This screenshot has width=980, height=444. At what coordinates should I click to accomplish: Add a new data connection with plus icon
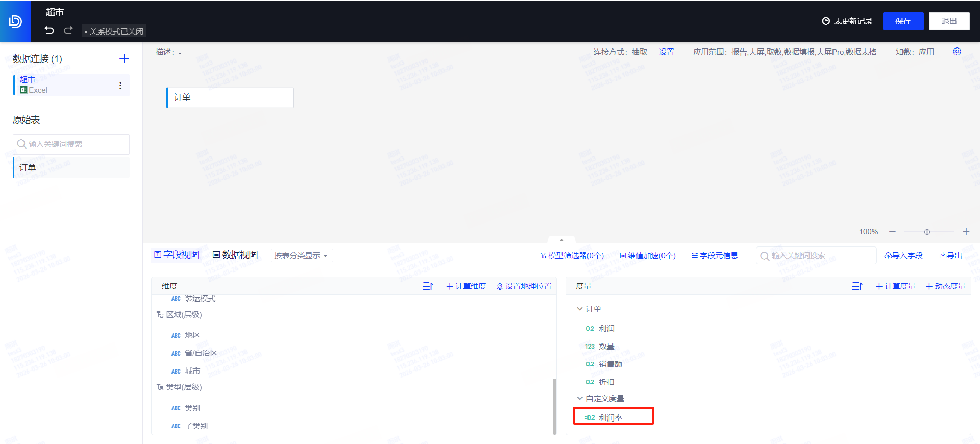(124, 58)
